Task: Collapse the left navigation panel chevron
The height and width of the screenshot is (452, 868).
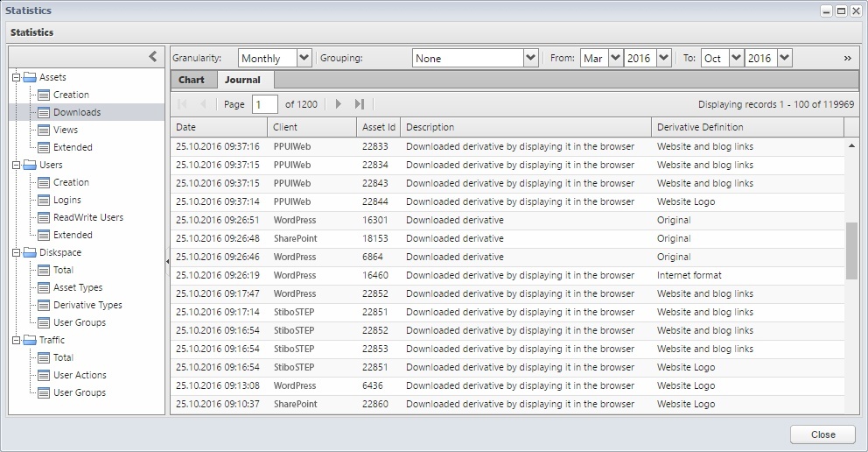Action: (x=153, y=56)
